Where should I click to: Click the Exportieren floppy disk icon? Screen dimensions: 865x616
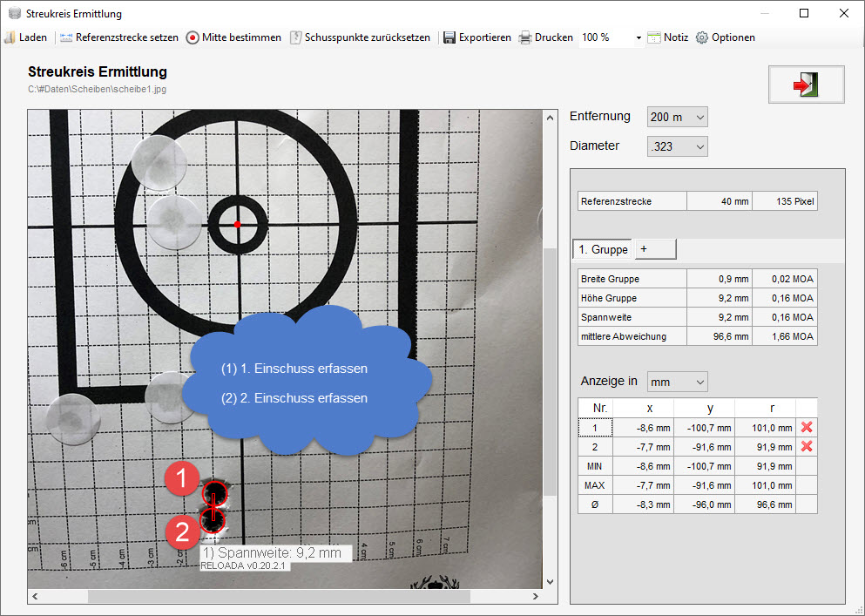[x=449, y=37]
